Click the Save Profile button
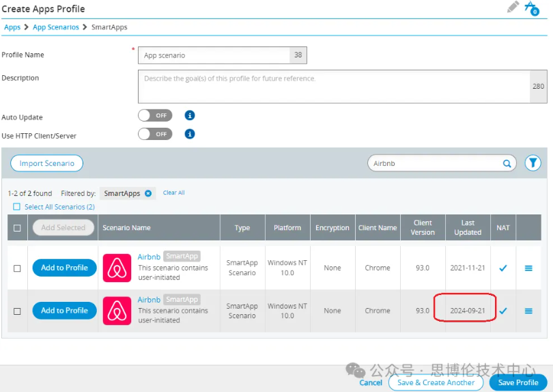The image size is (553, 392). click(x=517, y=382)
